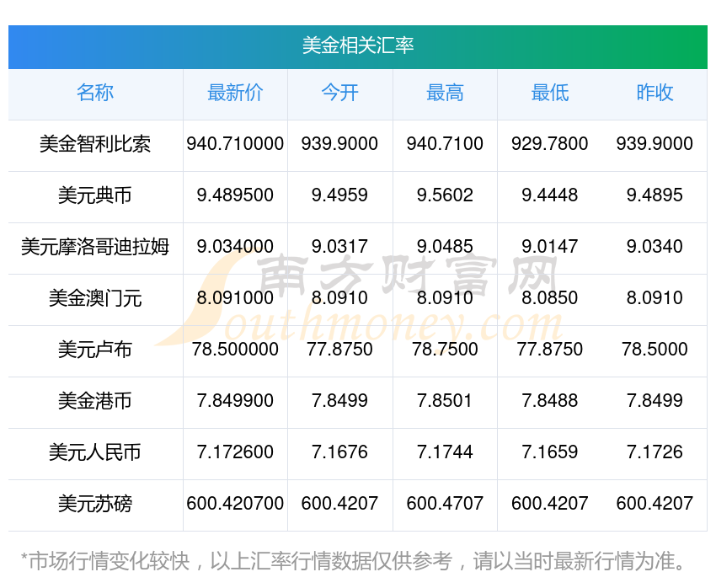Click the high value 7.1744
716x588 pixels.
[x=445, y=452]
